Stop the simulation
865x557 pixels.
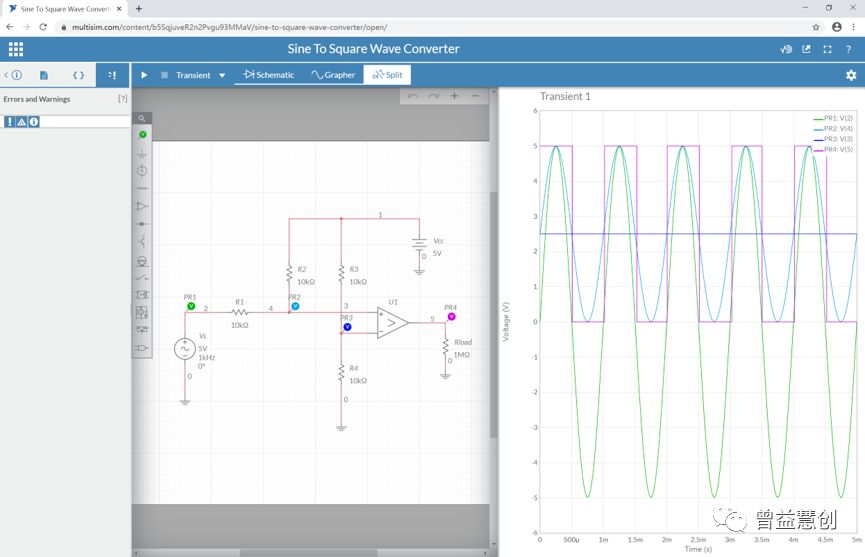164,75
